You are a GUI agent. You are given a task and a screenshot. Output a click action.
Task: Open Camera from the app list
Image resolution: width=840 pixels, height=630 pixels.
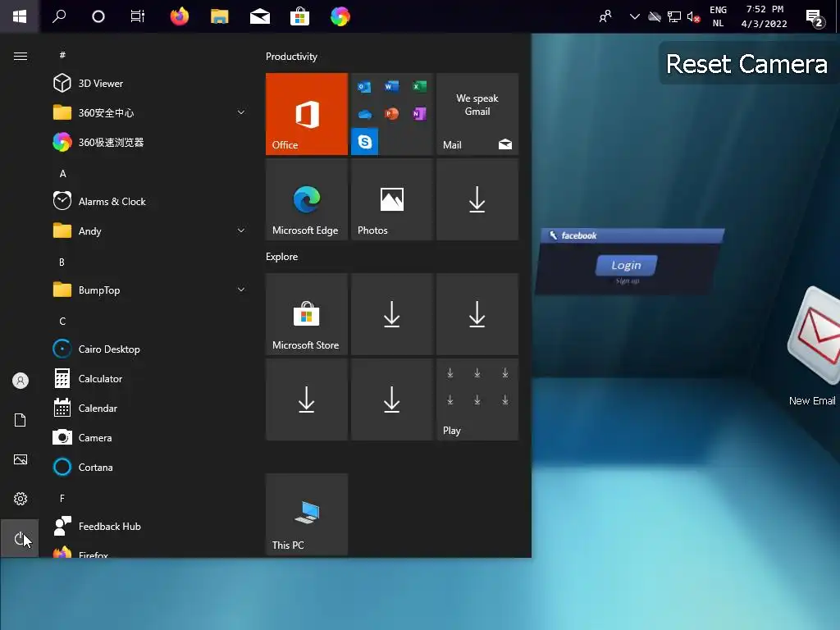click(149, 438)
